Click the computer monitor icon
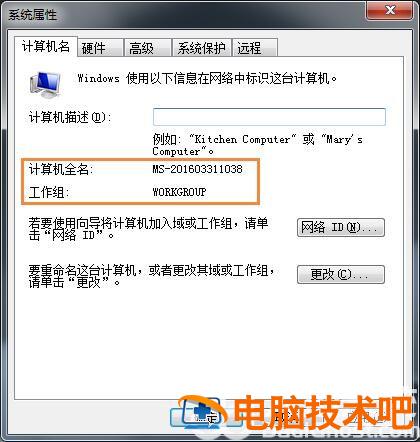This screenshot has height=442, width=420. (x=45, y=85)
